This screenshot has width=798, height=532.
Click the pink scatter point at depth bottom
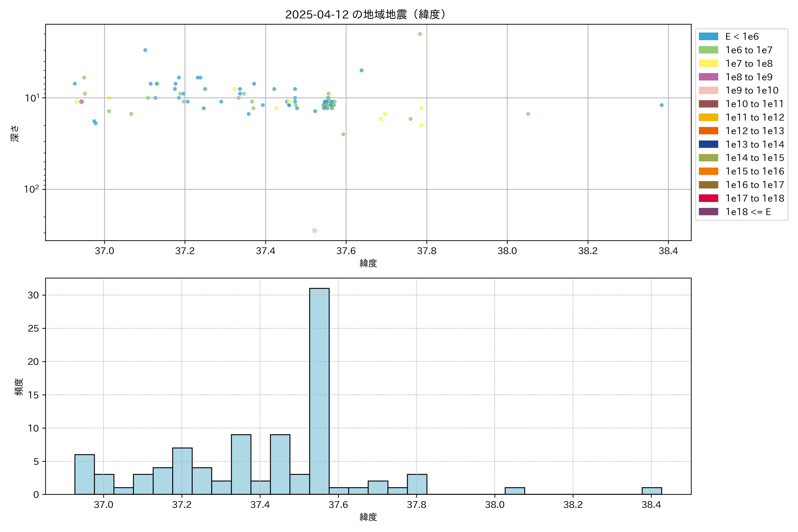click(x=315, y=231)
